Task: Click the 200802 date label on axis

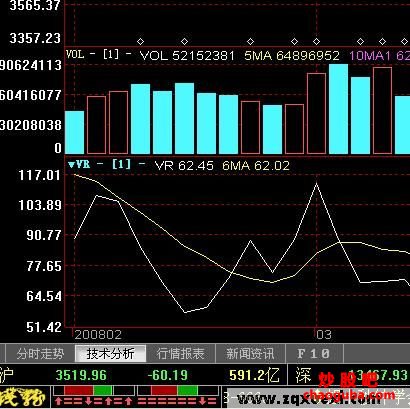Action: coord(98,335)
